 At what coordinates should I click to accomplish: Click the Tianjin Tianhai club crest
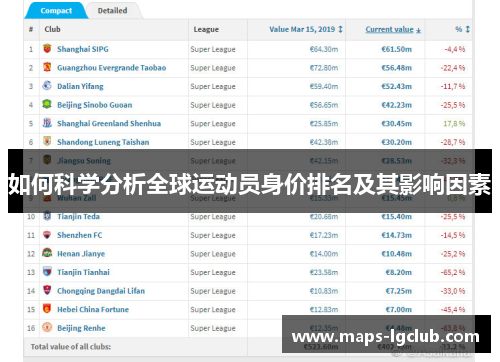tap(47, 272)
